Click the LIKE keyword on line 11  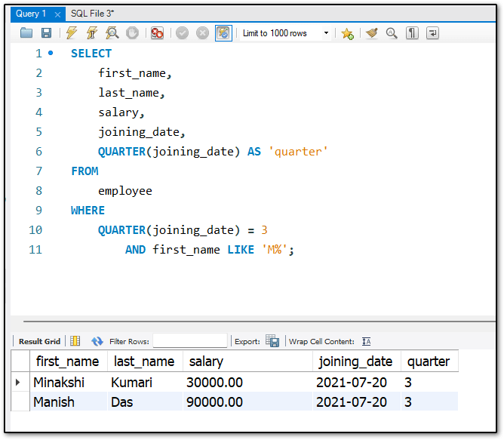(x=241, y=250)
